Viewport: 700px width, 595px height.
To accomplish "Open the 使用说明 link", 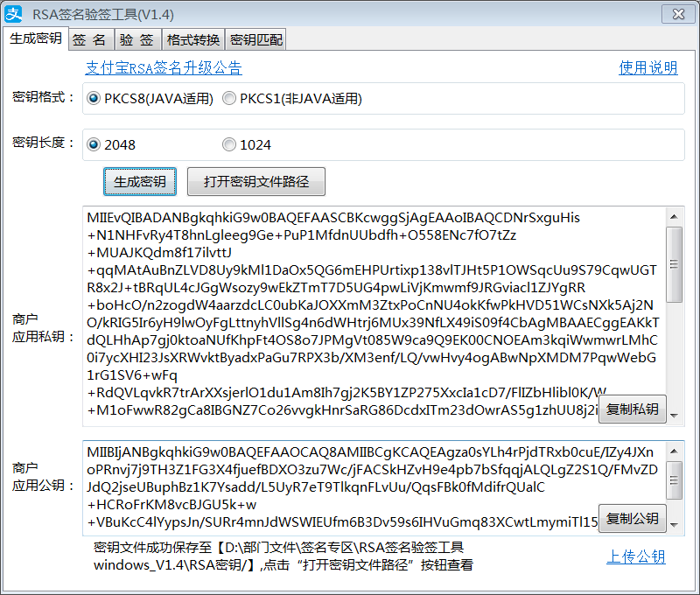I will pyautogui.click(x=648, y=68).
